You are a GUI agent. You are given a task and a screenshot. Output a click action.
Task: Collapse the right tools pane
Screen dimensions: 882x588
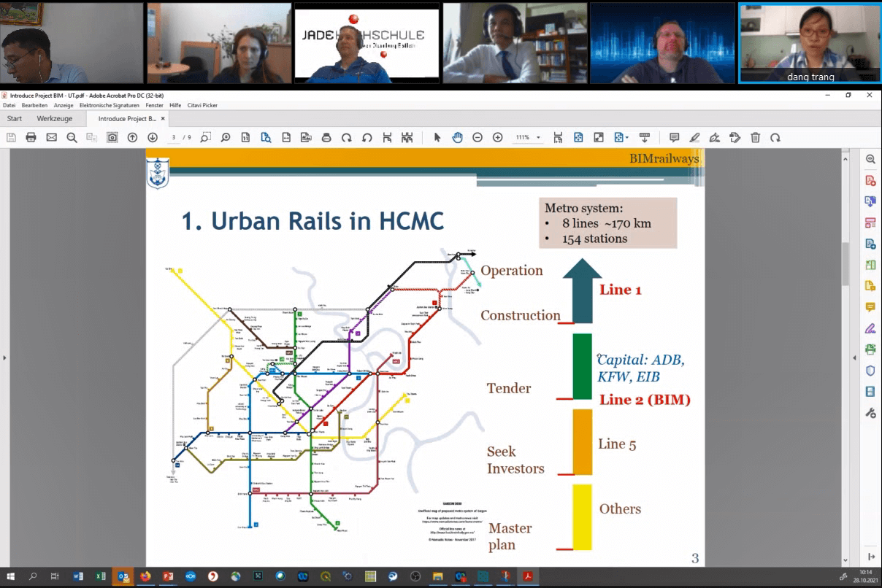click(x=855, y=357)
